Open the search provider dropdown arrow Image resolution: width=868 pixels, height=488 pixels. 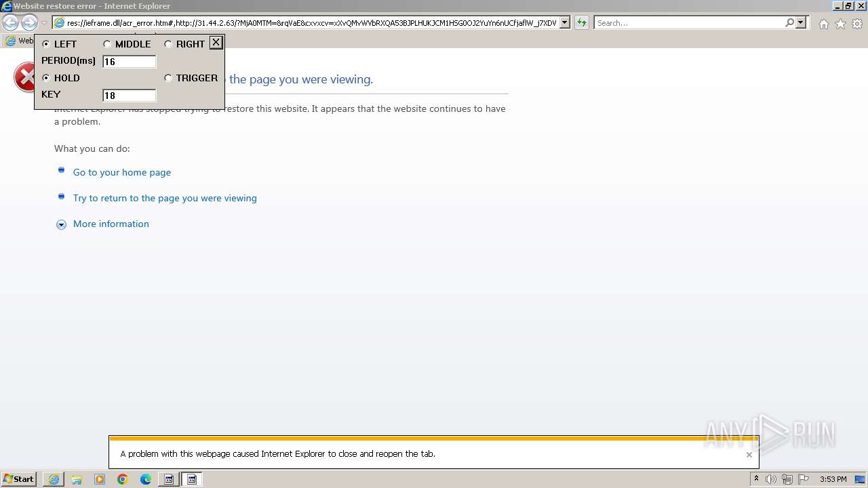(801, 23)
